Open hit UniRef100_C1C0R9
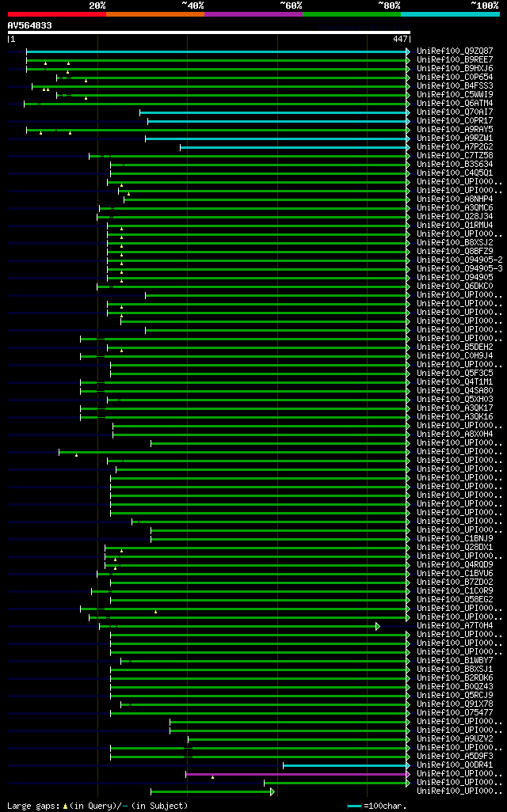The height and width of the screenshot is (812, 507). [x=455, y=591]
